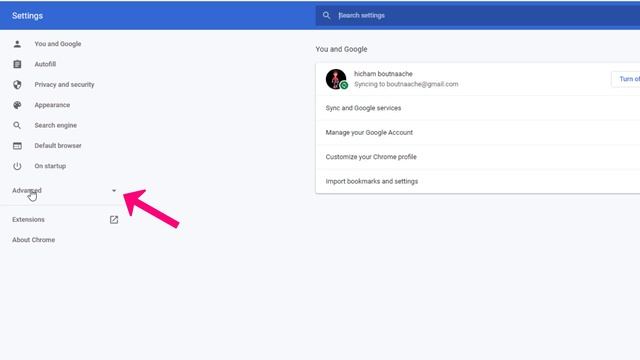Open About Chrome

[33, 240]
